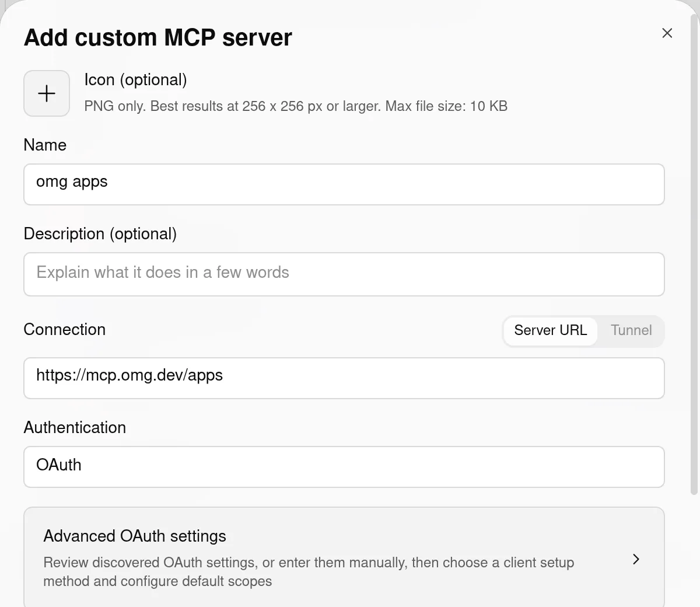
Task: Click the Description (optional) label
Action: (100, 233)
